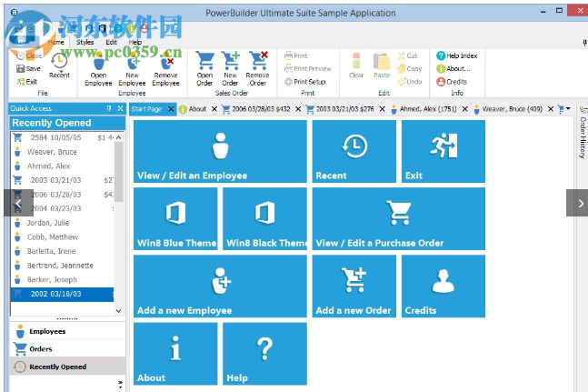Click the About tile on Start Page

tap(175, 354)
